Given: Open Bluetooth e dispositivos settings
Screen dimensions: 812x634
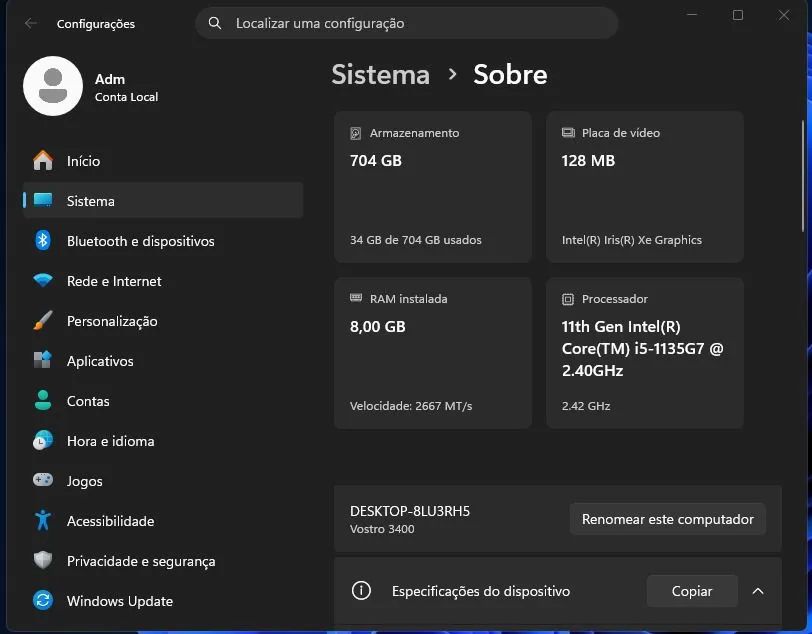Looking at the screenshot, I should pyautogui.click(x=163, y=240).
